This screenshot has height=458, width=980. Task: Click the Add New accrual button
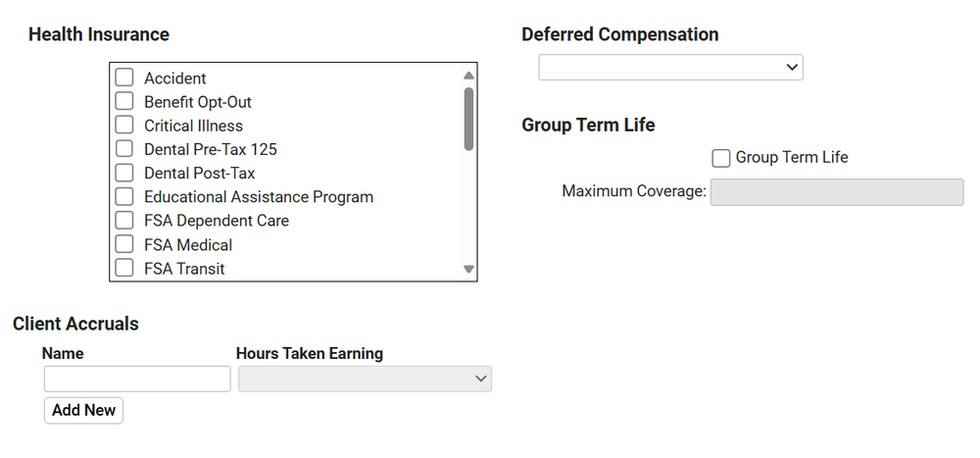click(x=83, y=410)
